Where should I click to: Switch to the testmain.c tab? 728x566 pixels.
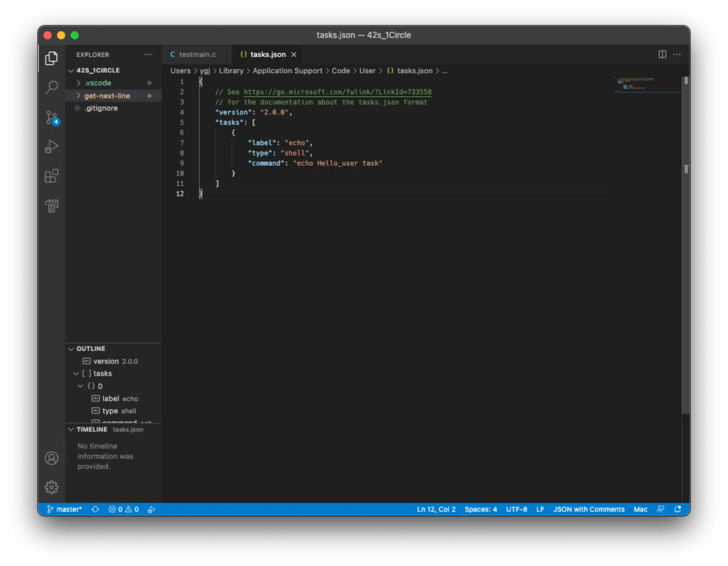pyautogui.click(x=197, y=54)
